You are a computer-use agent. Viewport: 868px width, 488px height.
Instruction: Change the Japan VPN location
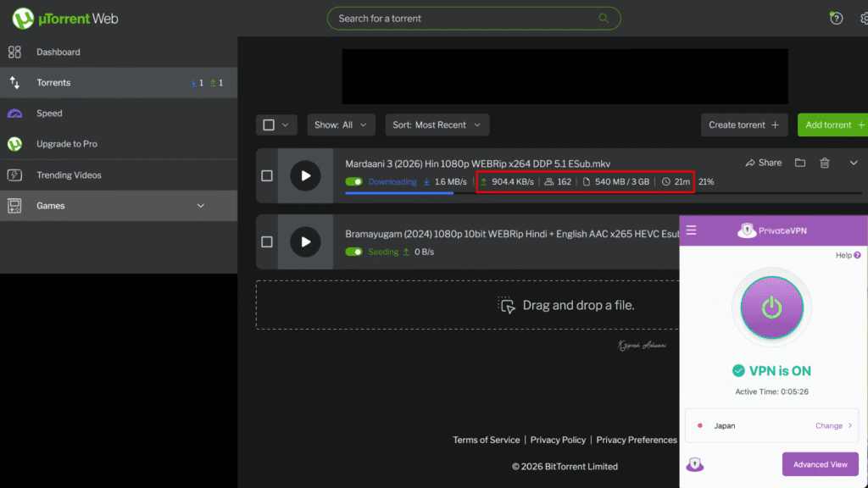pyautogui.click(x=833, y=425)
